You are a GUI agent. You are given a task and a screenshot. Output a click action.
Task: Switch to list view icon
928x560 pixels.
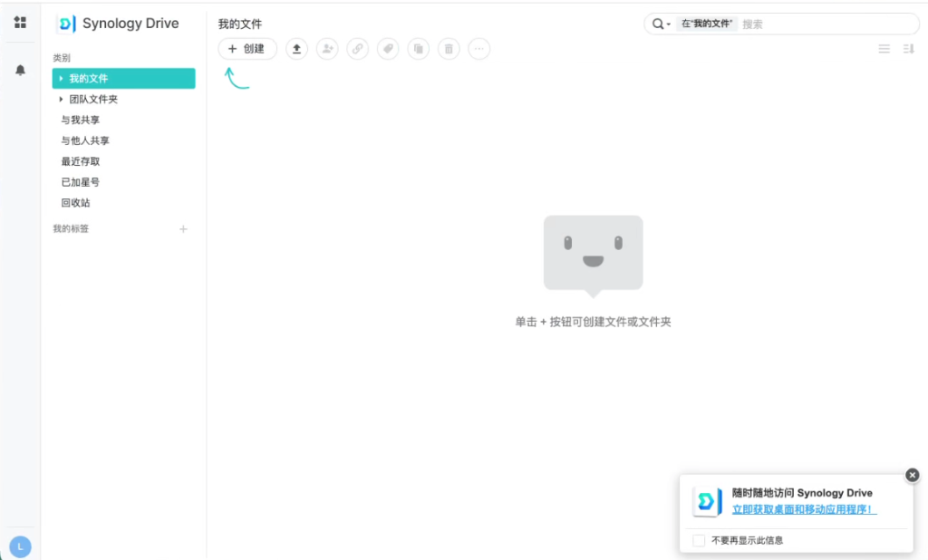pyautogui.click(x=884, y=49)
